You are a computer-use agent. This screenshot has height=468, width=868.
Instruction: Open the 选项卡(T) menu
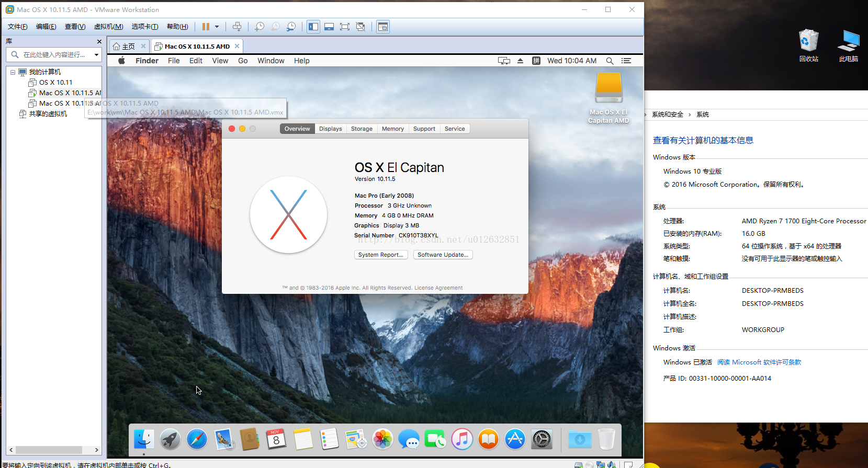click(144, 27)
